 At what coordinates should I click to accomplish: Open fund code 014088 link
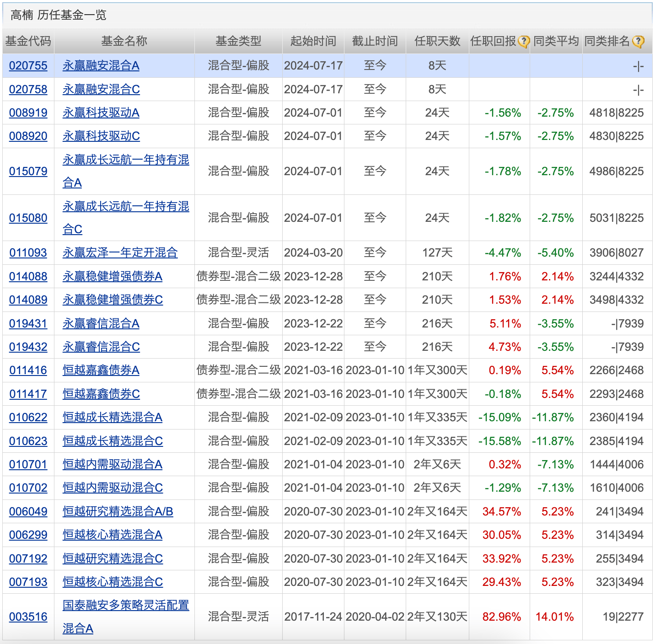click(28, 276)
